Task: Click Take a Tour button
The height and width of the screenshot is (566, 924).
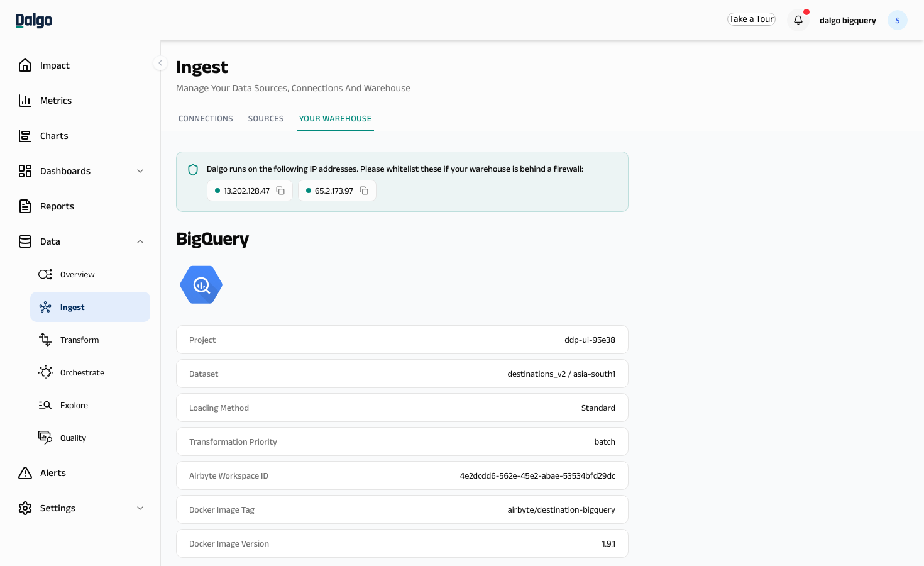Action: tap(751, 19)
